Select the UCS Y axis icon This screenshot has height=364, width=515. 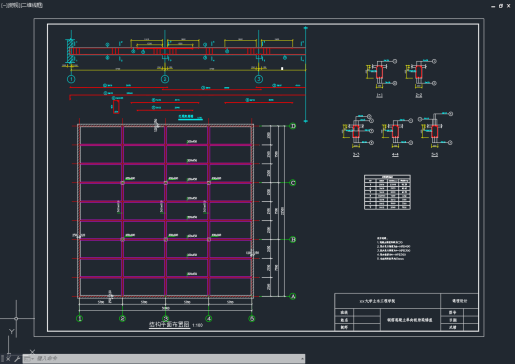[12, 331]
